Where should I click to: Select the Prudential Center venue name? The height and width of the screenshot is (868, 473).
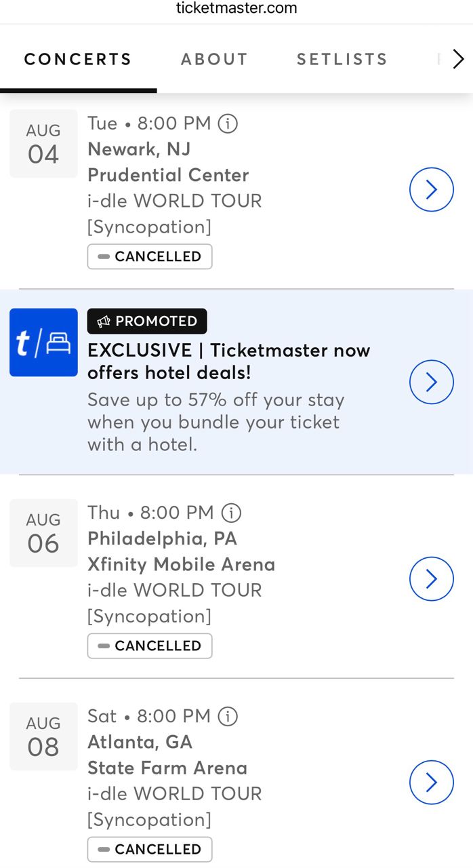[x=168, y=175]
